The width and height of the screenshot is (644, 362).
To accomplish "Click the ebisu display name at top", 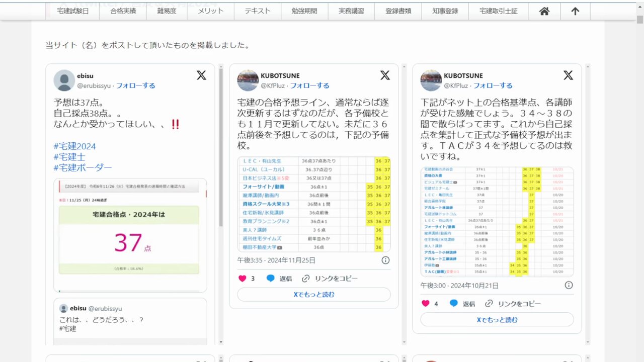I will [x=86, y=76].
